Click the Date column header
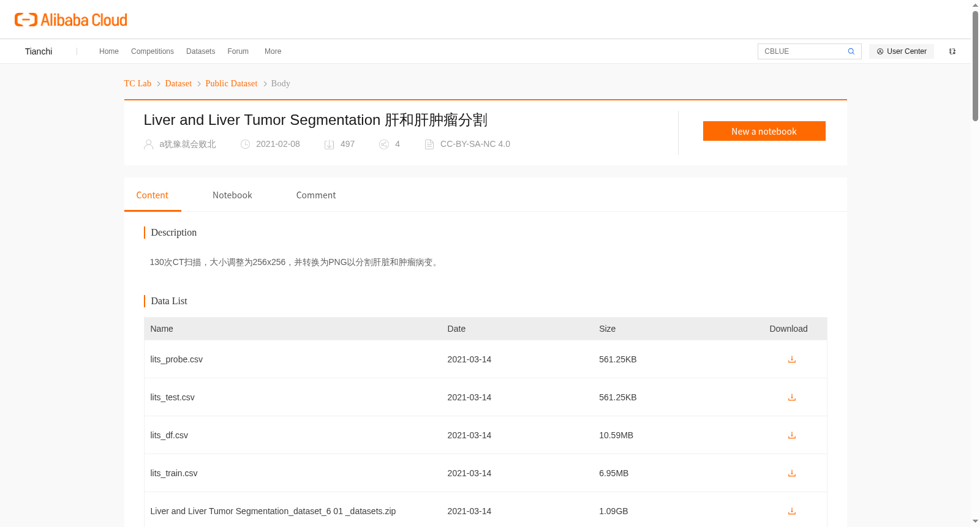The height and width of the screenshot is (527, 980). pyautogui.click(x=456, y=329)
